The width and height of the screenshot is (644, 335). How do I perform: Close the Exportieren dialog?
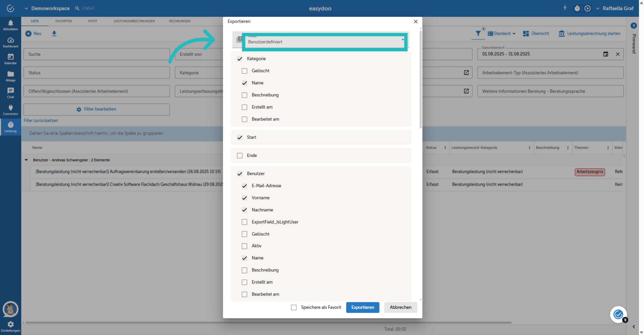click(x=416, y=21)
